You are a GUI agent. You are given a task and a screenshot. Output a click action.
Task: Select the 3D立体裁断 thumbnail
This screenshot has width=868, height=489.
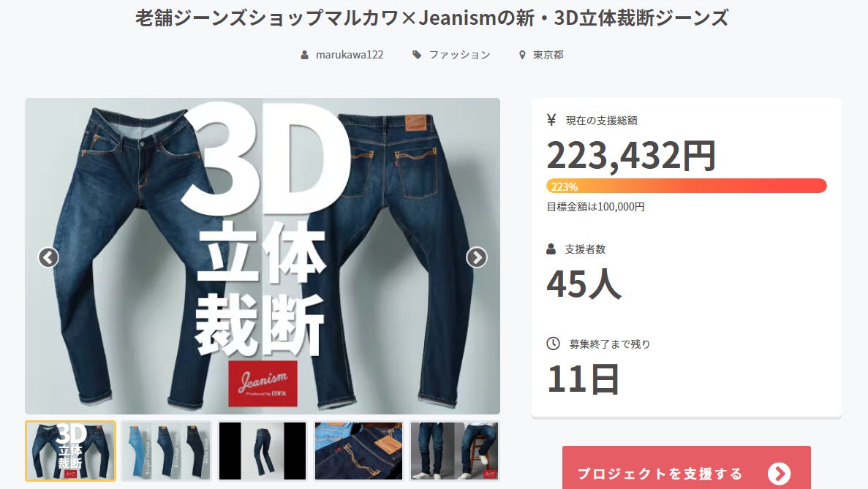pos(70,451)
